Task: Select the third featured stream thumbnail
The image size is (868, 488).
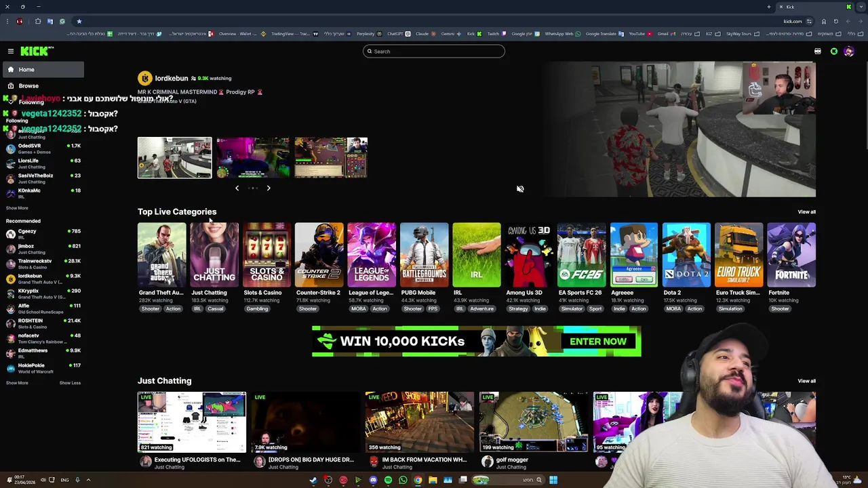Action: pos(331,158)
